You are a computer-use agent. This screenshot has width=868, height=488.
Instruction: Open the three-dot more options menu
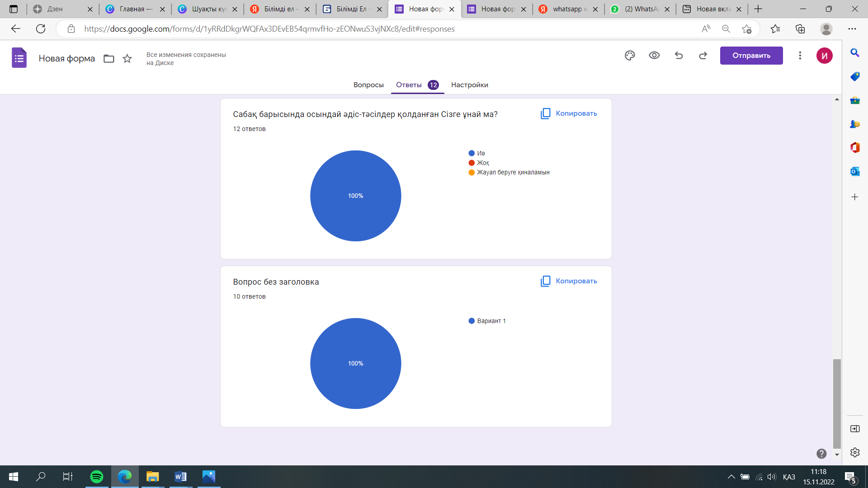[x=800, y=56]
